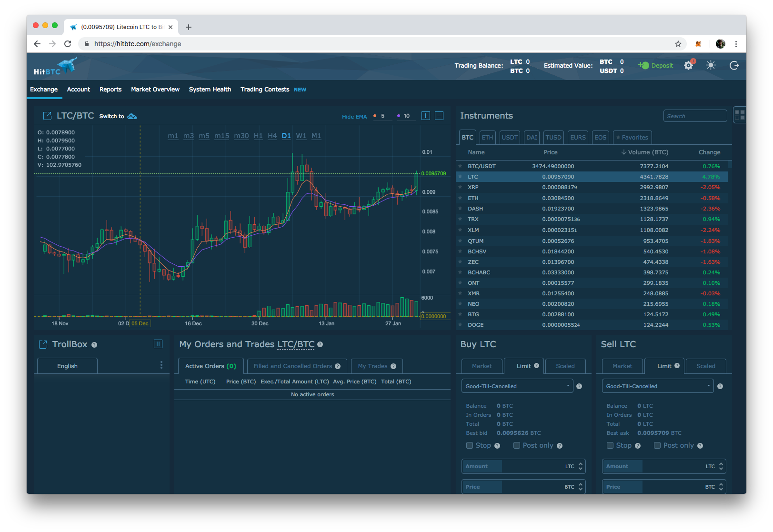773x532 pixels.
Task: Zoom out of the chart with the minus icon
Action: coord(439,116)
